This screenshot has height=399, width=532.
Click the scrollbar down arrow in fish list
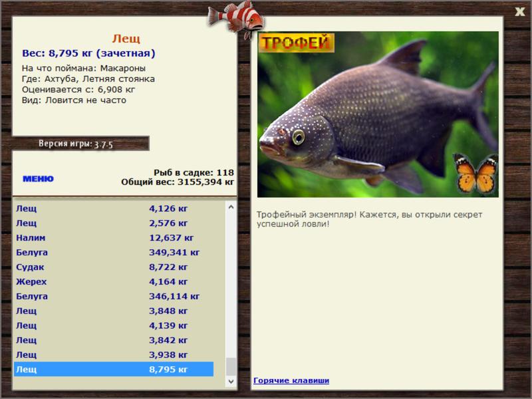pyautogui.click(x=231, y=381)
